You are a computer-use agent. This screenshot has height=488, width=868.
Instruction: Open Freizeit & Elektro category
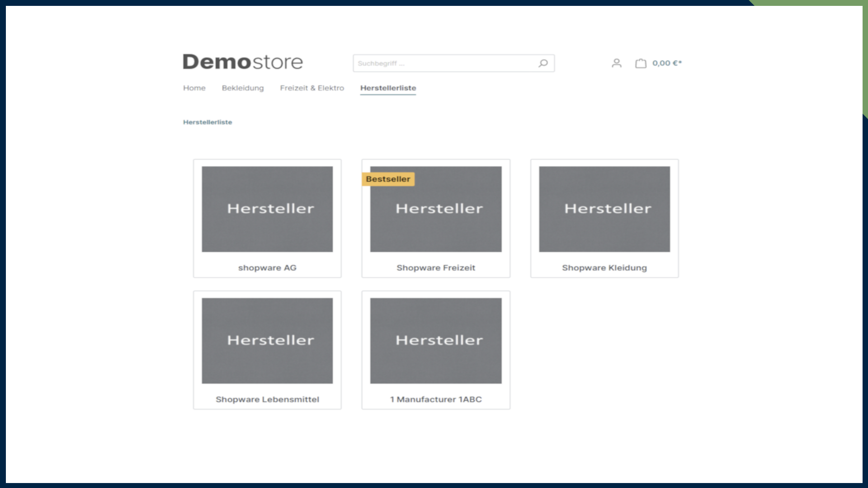[x=312, y=88]
